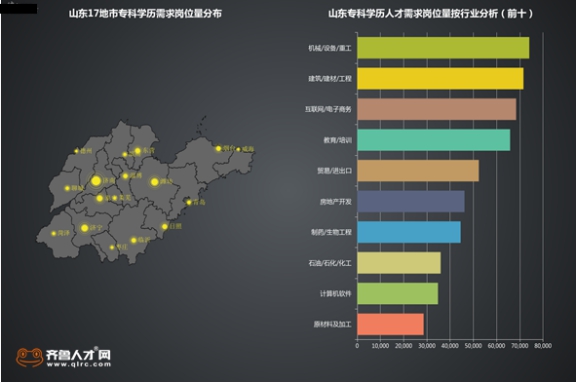Open the www.qlrc.com link text
Screen dimensions: 577x383
tap(78, 364)
